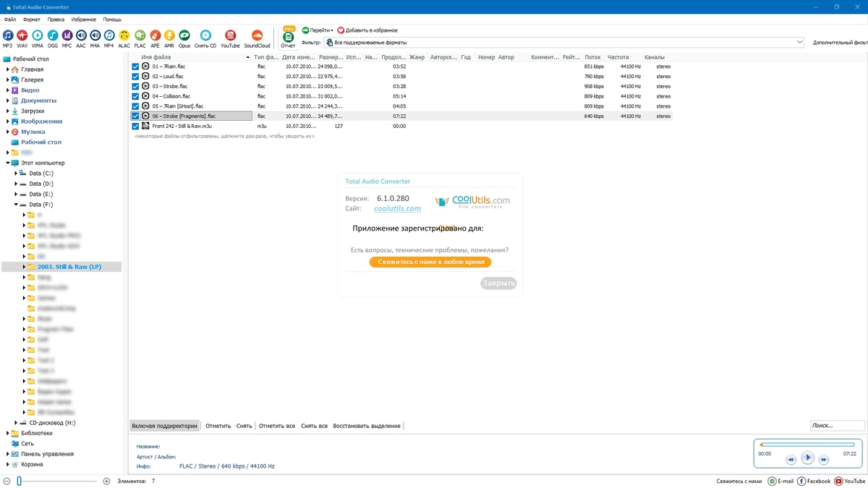The image size is (868, 488).
Task: Collapse Data (F:) drive
Action: (x=16, y=205)
